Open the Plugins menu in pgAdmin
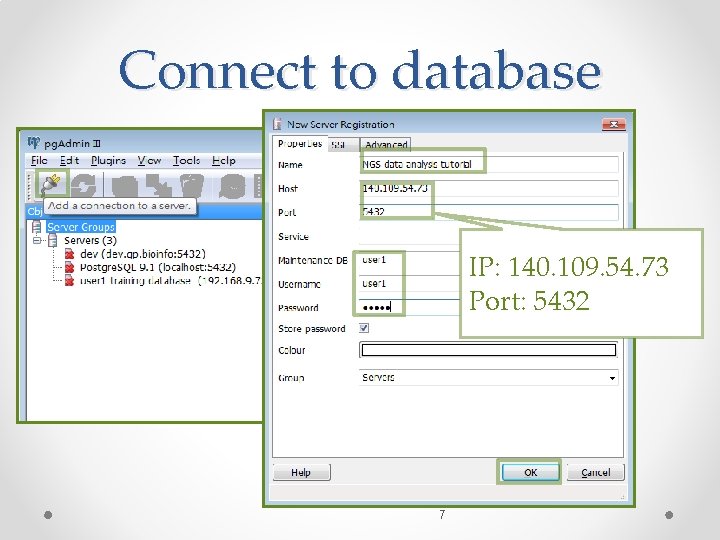Viewport: 720px width, 540px height. (108, 160)
